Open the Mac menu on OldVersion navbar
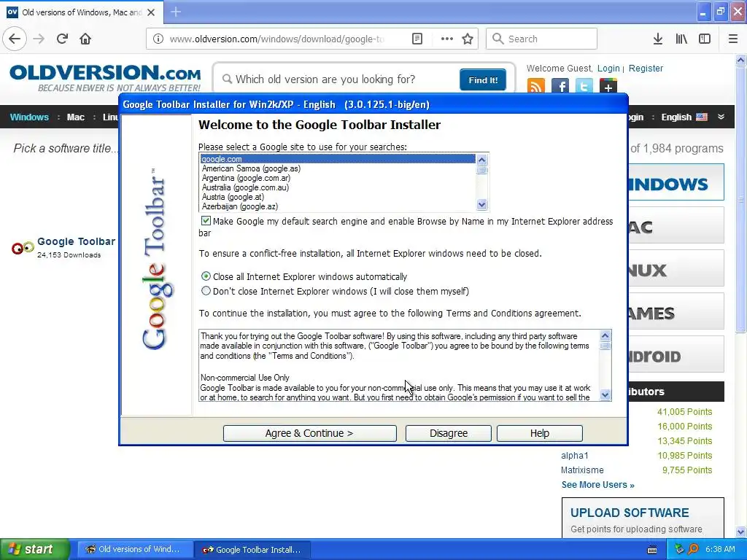The height and width of the screenshot is (560, 747). pos(75,117)
